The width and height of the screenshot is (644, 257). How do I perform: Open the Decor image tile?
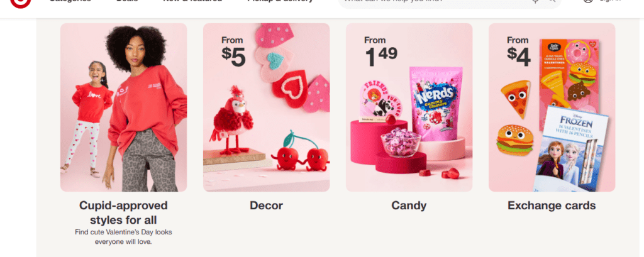point(266,107)
